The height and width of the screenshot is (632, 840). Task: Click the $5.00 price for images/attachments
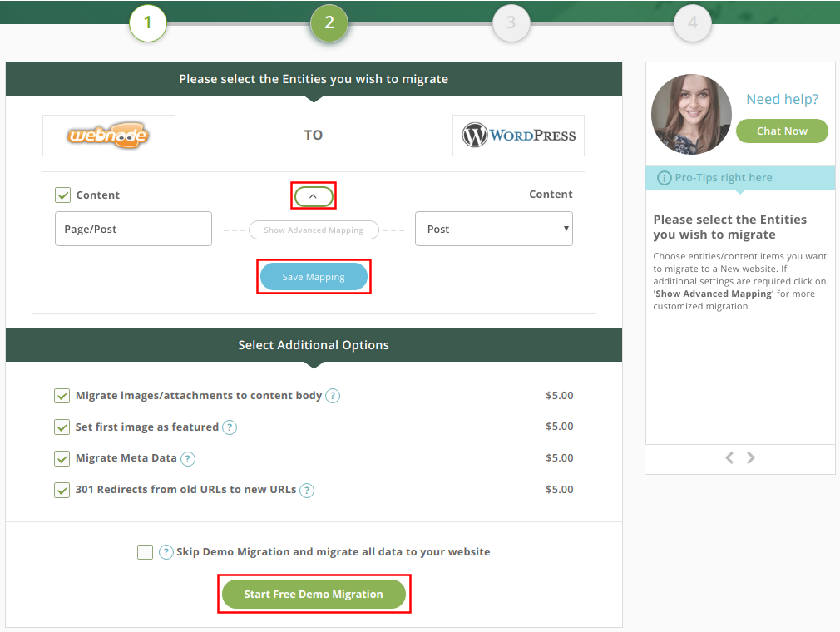559,396
